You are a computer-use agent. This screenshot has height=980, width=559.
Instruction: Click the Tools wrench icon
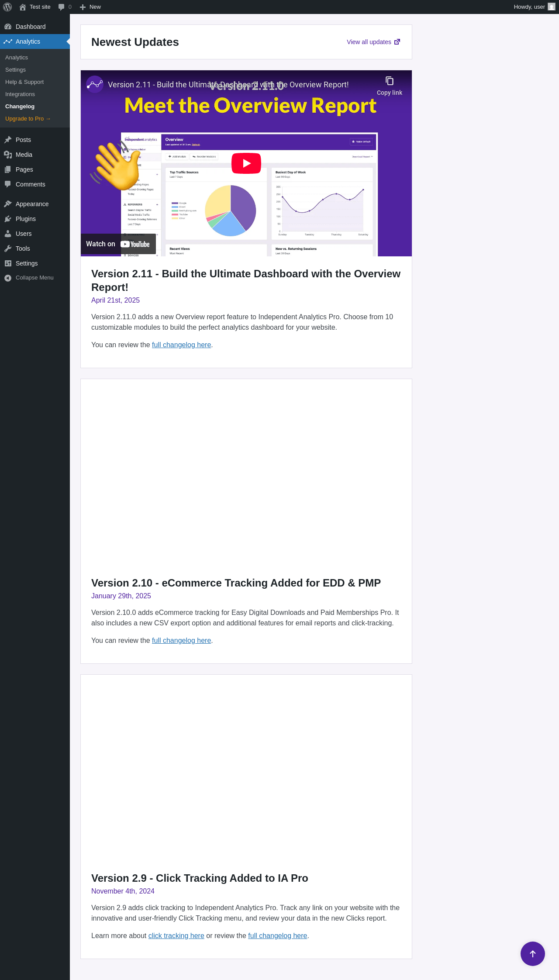tap(8, 248)
